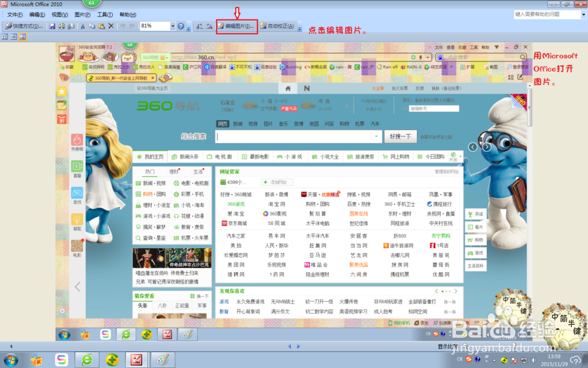Image resolution: width=588 pixels, height=368 pixels.
Task: Expand the zoom percentage dropdown arrow
Action: click(x=173, y=26)
